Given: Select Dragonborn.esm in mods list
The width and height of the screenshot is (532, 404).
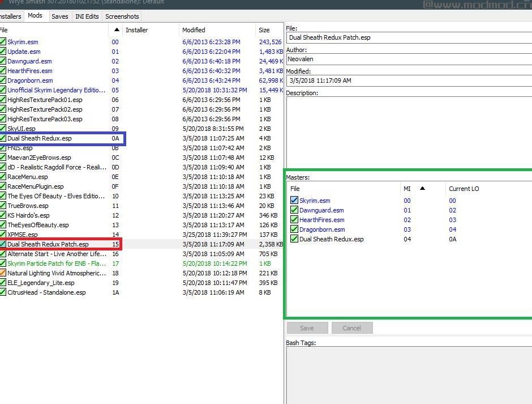Looking at the screenshot, I should [x=141, y=80].
